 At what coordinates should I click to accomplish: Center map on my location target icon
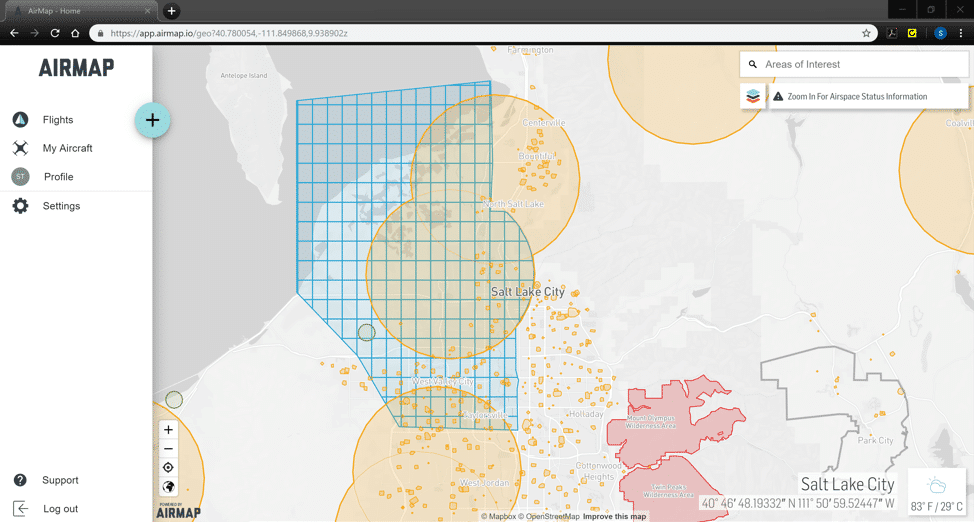(168, 468)
